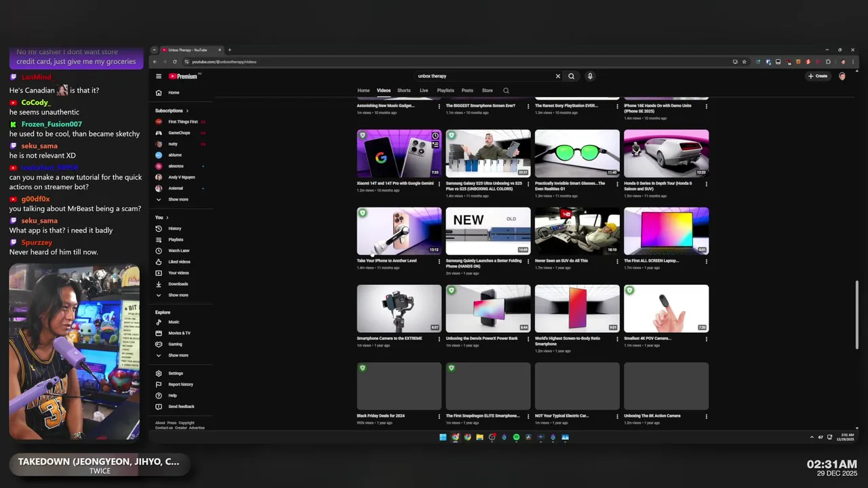Image resolution: width=868 pixels, height=488 pixels.
Task: Open YouTube Settings from sidebar
Action: pyautogui.click(x=176, y=373)
